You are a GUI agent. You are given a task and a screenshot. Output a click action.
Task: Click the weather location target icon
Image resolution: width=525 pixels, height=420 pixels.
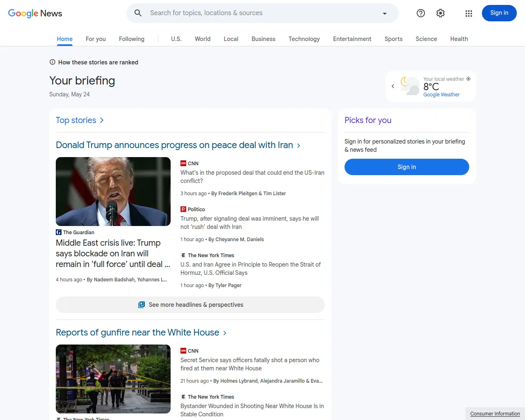(x=468, y=79)
